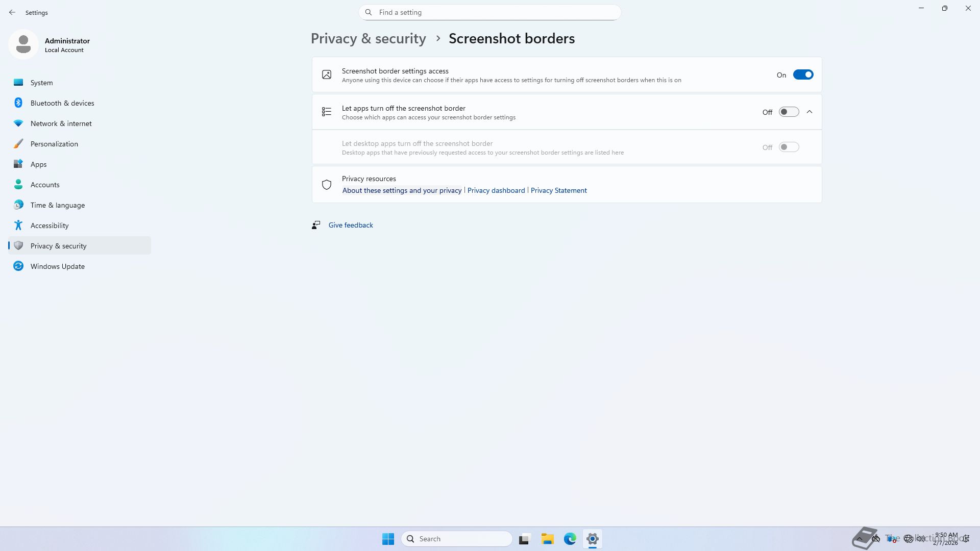
Task: Open the Accounts settings page
Action: (45, 185)
